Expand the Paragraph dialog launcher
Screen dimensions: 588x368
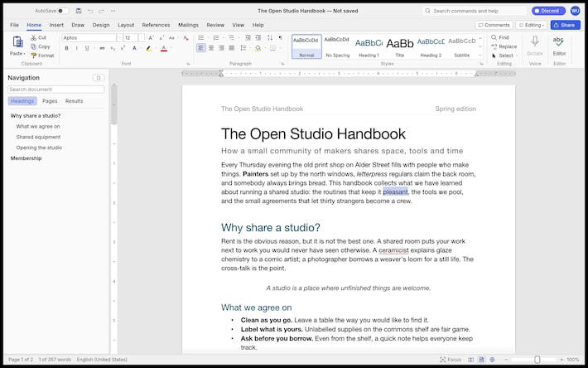282,64
